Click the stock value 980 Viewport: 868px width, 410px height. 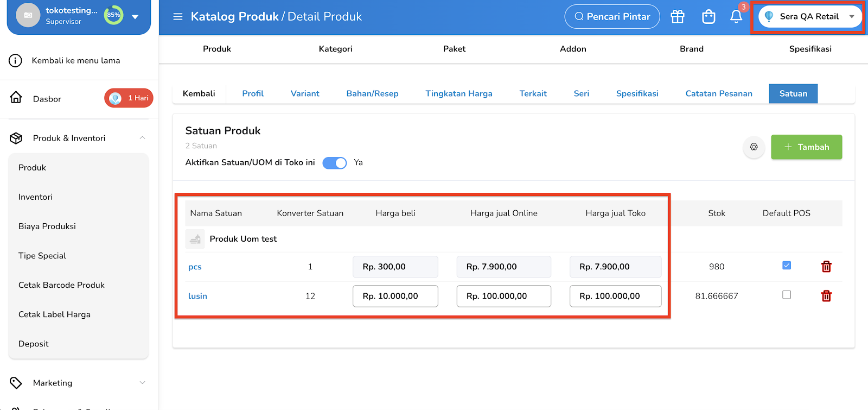[x=717, y=267]
